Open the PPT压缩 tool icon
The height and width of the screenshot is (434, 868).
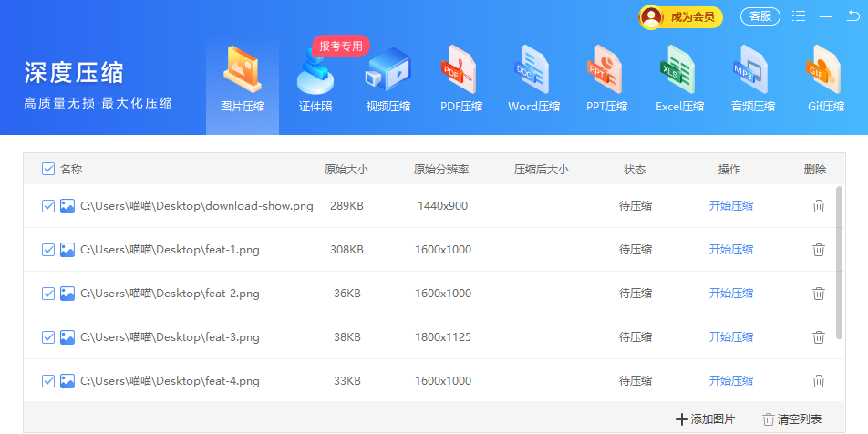[604, 70]
